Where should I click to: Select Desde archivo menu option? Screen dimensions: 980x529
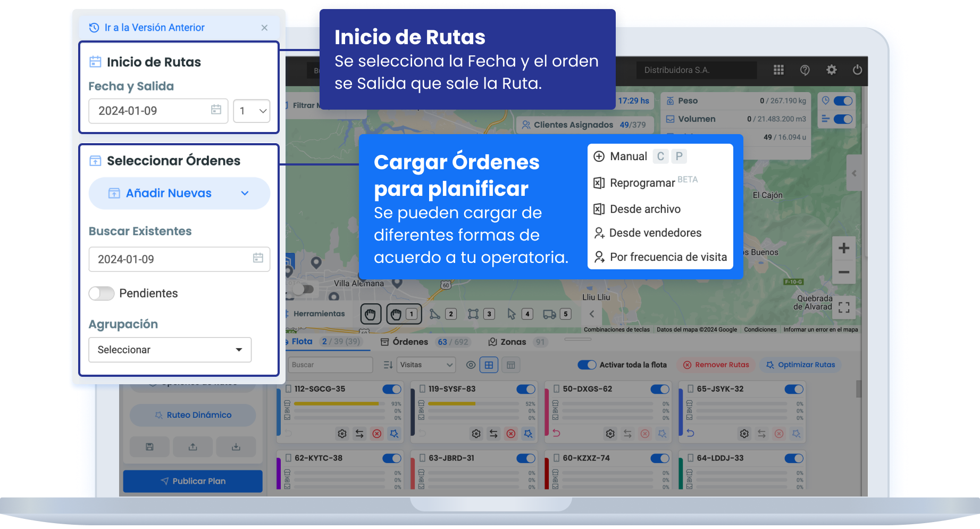tap(645, 209)
